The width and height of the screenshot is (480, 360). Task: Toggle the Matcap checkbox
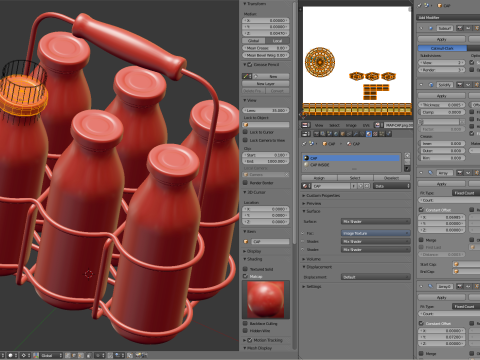(x=245, y=276)
